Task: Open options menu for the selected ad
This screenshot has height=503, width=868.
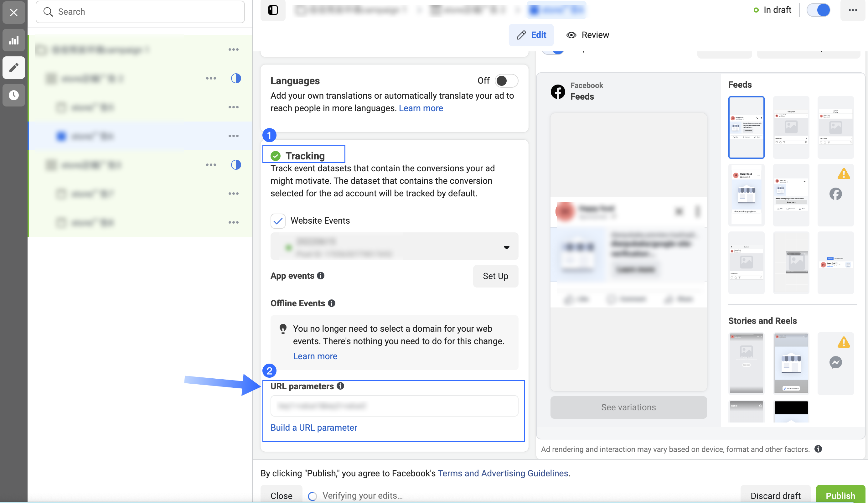Action: 234,136
